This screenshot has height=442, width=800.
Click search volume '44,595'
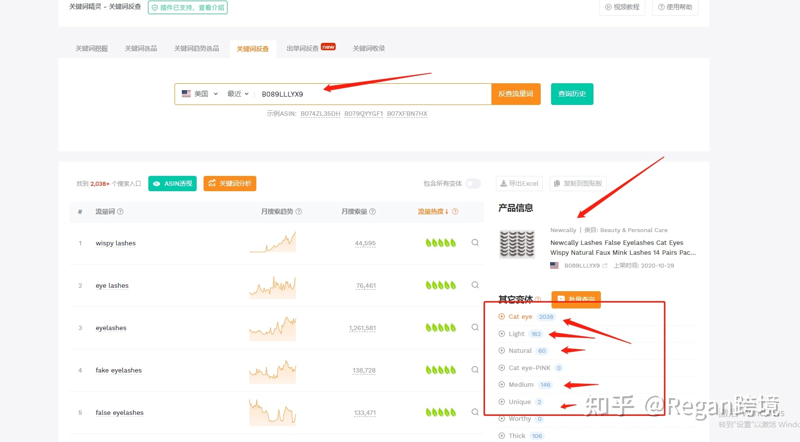click(365, 243)
